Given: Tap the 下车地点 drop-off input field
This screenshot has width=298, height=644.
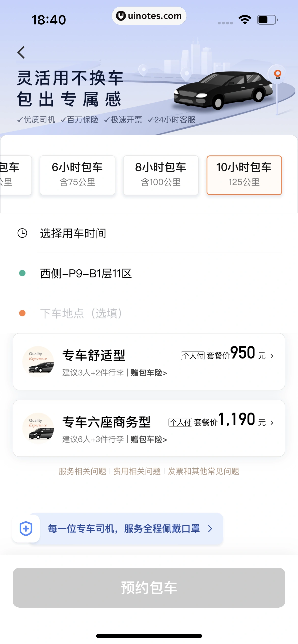Looking at the screenshot, I should [x=81, y=313].
